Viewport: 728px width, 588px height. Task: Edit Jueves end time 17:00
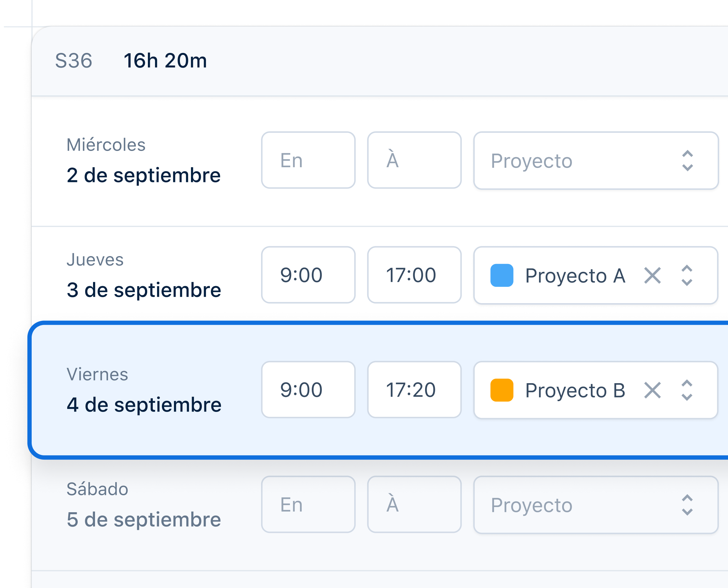(414, 275)
